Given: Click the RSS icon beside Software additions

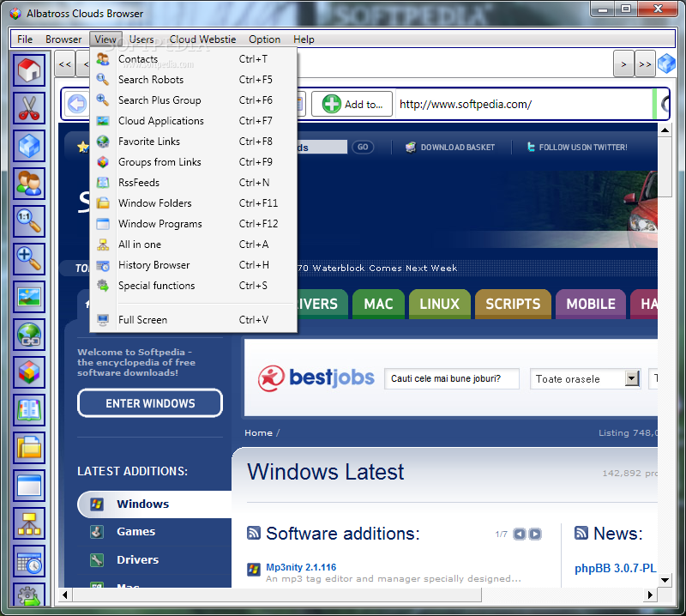Looking at the screenshot, I should pyautogui.click(x=254, y=533).
